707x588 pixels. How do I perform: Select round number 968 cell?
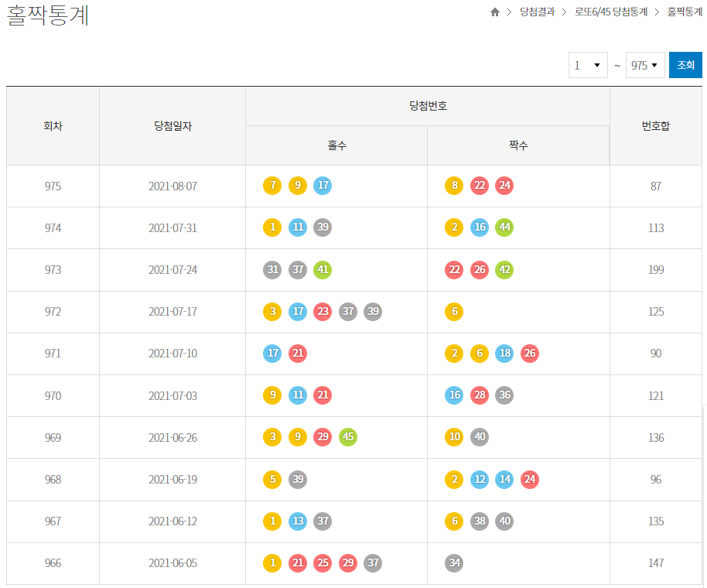tap(53, 480)
